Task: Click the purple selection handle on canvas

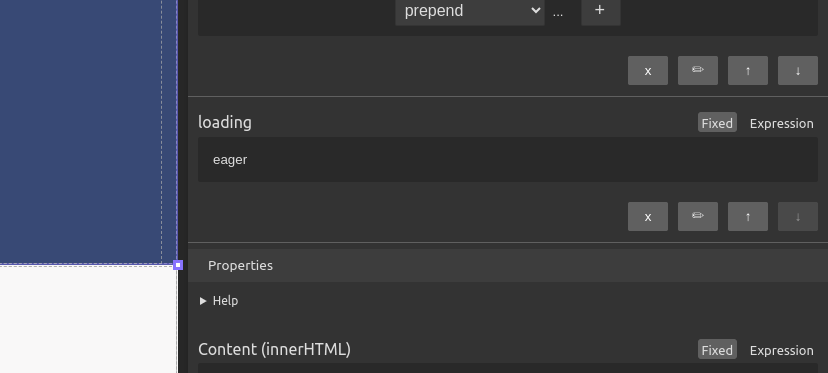Action: [x=178, y=265]
